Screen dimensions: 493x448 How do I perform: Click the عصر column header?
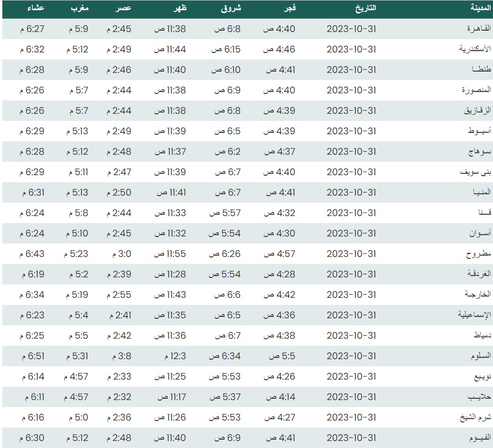click(x=123, y=8)
